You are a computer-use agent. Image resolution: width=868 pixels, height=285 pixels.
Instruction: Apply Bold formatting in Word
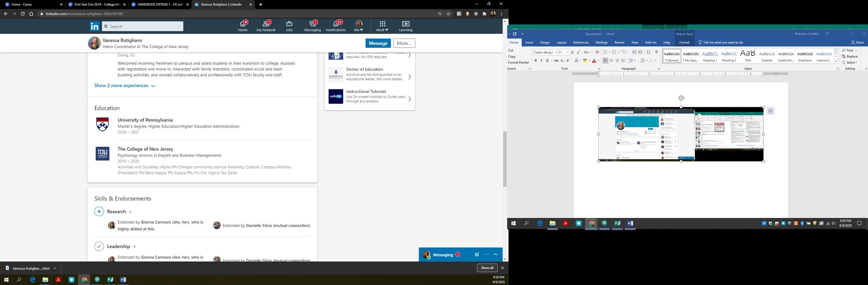point(536,60)
